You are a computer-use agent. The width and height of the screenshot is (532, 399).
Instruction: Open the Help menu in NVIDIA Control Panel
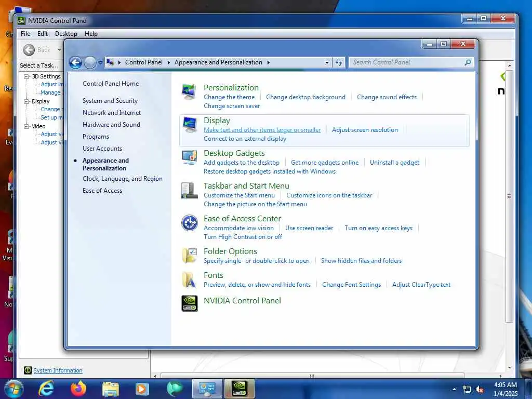click(x=91, y=34)
